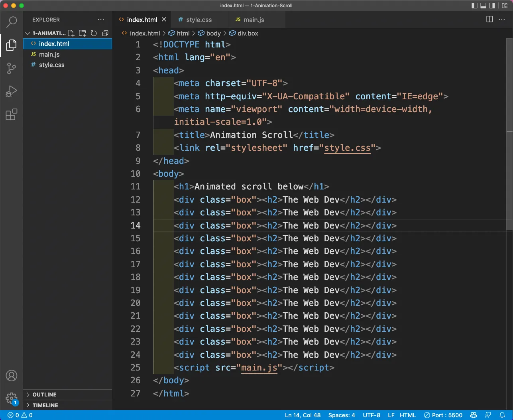Open the Explorer view icon
The height and width of the screenshot is (420, 513).
tap(12, 45)
